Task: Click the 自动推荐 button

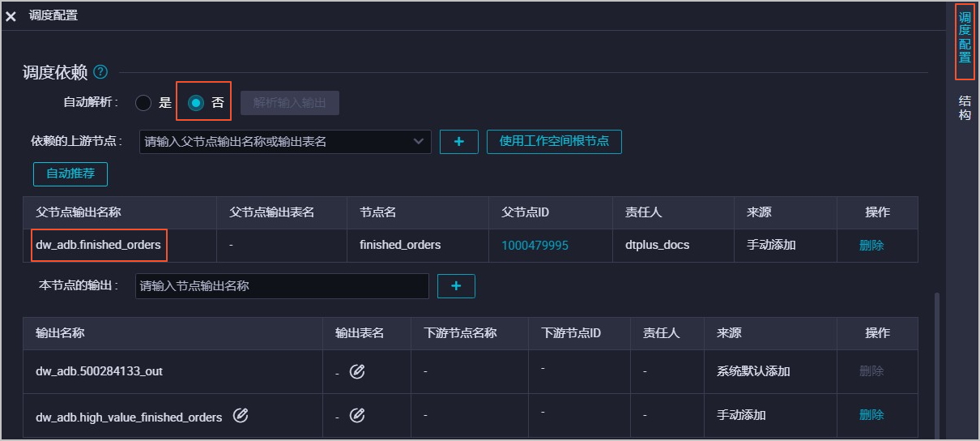Action: (x=70, y=173)
